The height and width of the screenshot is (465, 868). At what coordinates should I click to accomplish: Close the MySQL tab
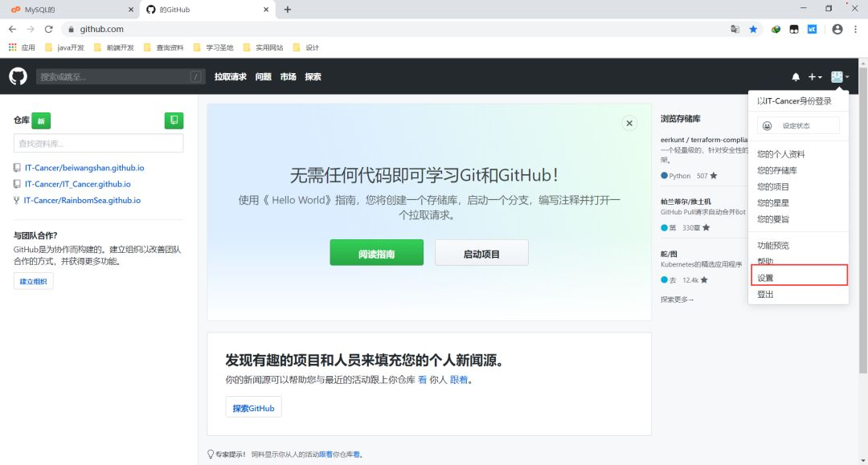click(131, 10)
